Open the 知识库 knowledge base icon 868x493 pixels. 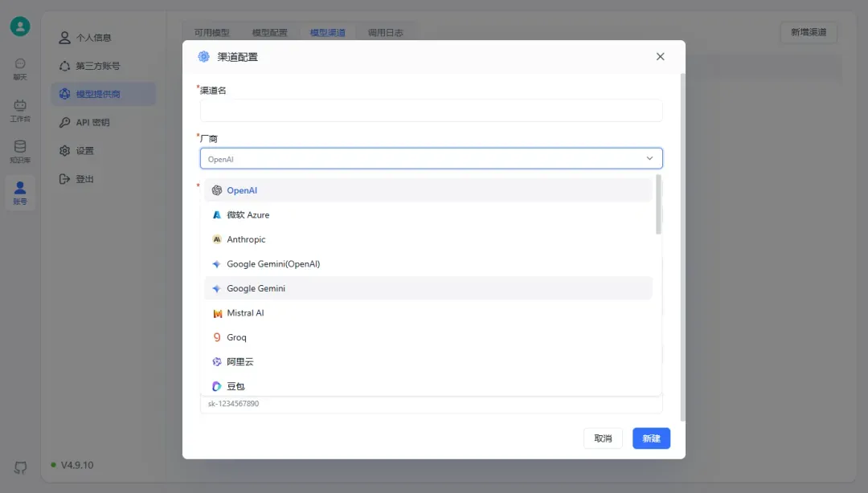tap(20, 153)
